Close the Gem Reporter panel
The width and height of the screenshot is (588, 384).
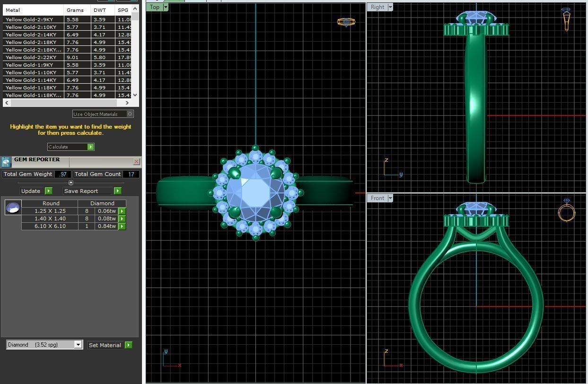coord(136,162)
